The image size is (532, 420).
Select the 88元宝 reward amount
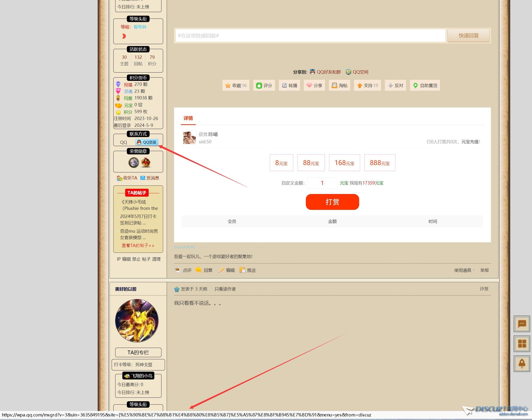(311, 163)
